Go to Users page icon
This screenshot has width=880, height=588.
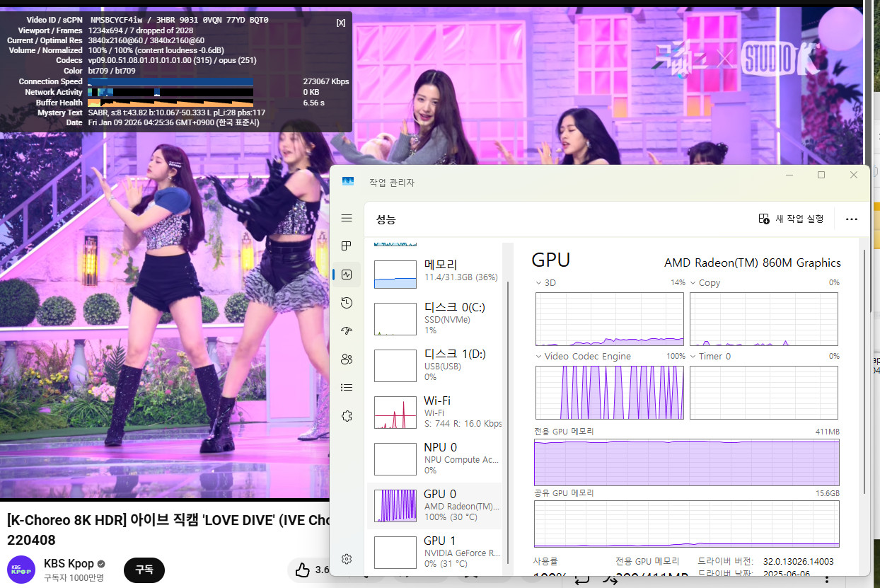click(347, 359)
